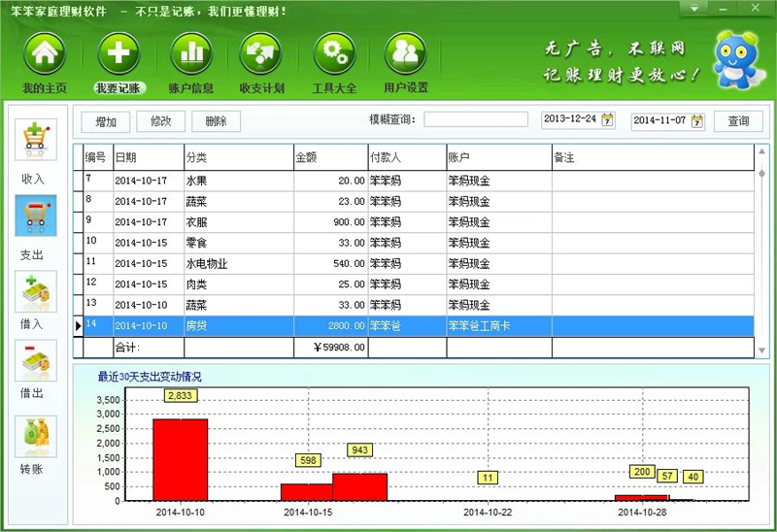Click the 598 chart value label

point(308,460)
